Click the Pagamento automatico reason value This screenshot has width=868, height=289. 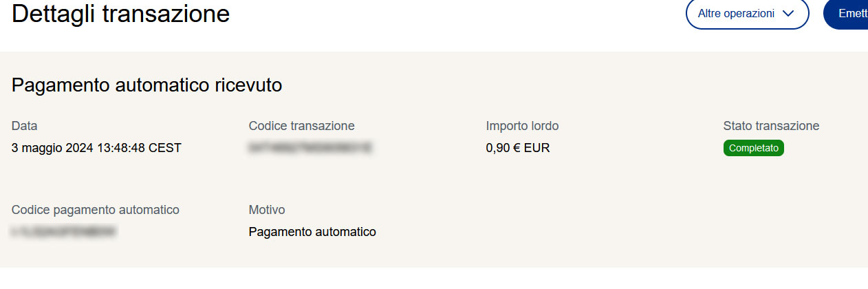(x=312, y=232)
